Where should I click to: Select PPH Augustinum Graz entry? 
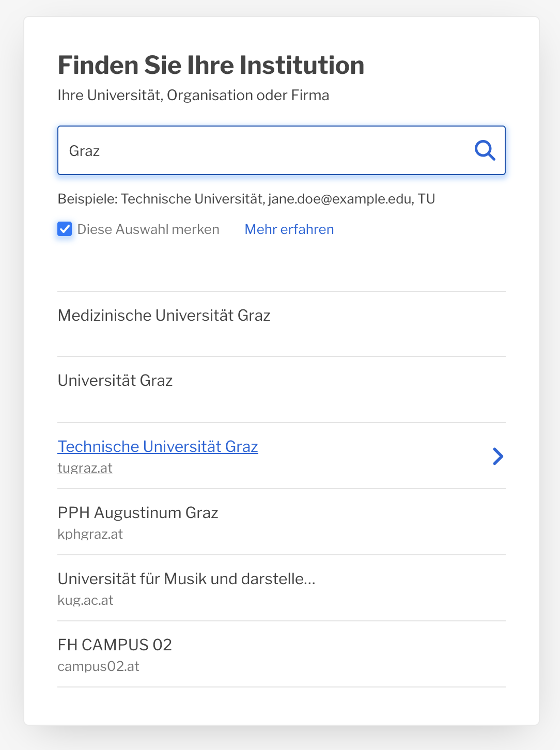[282, 522]
